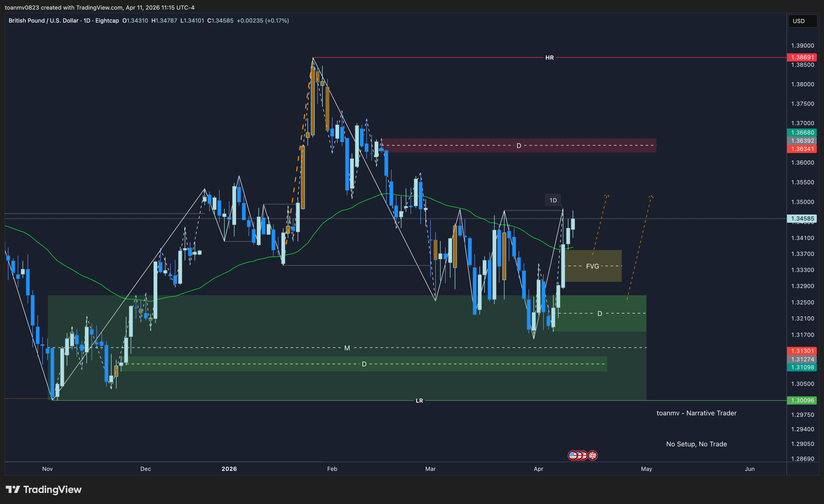Viewport: 824px width, 504px height.
Task: Click the gray 1.31274 price label
Action: point(802,359)
